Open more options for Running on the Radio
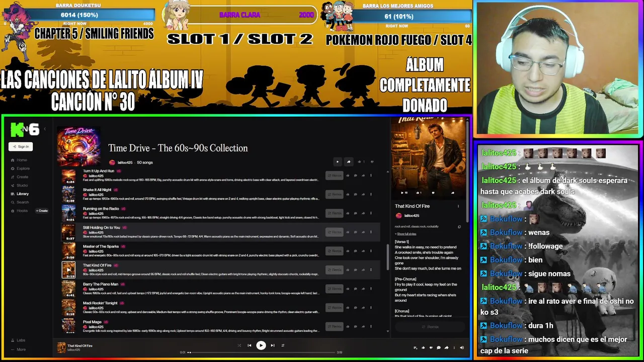The width and height of the screenshot is (644, 362). (371, 213)
